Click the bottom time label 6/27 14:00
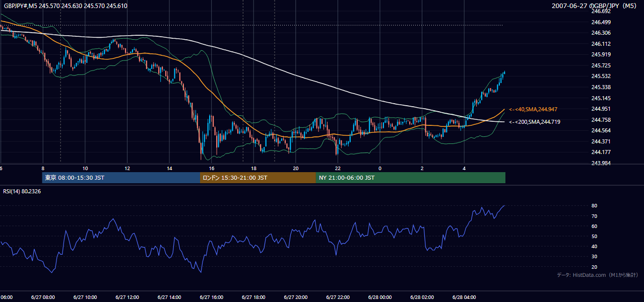The height and width of the screenshot is (302, 644). click(169, 297)
